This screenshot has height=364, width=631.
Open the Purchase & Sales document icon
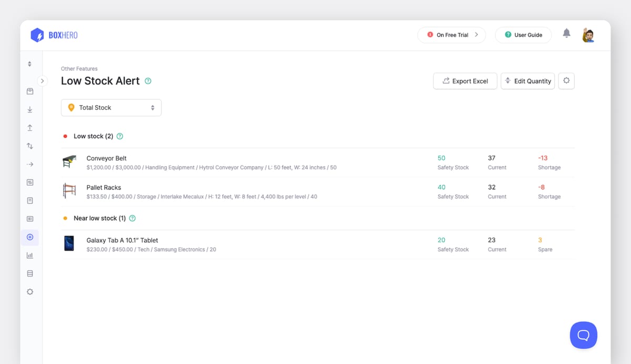click(30, 201)
